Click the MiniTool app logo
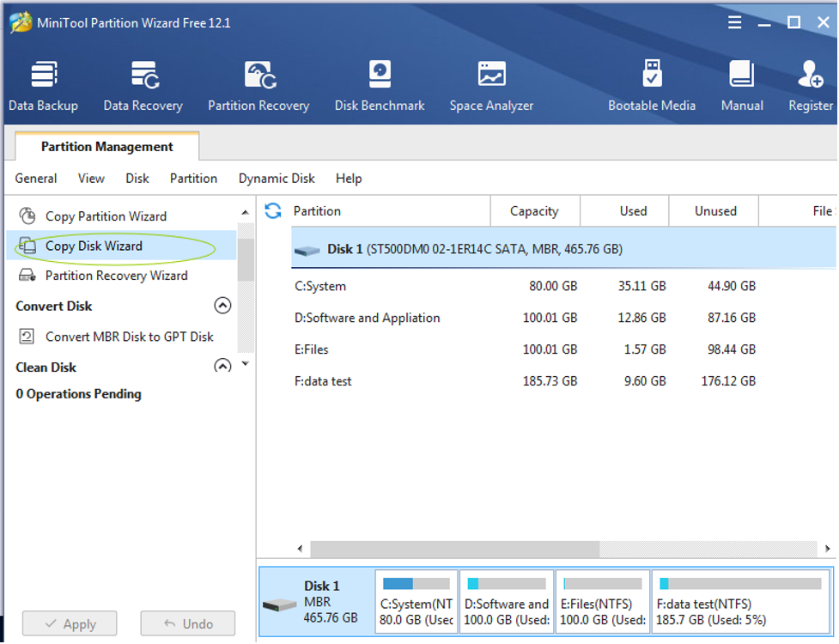The width and height of the screenshot is (839, 644). click(x=21, y=23)
